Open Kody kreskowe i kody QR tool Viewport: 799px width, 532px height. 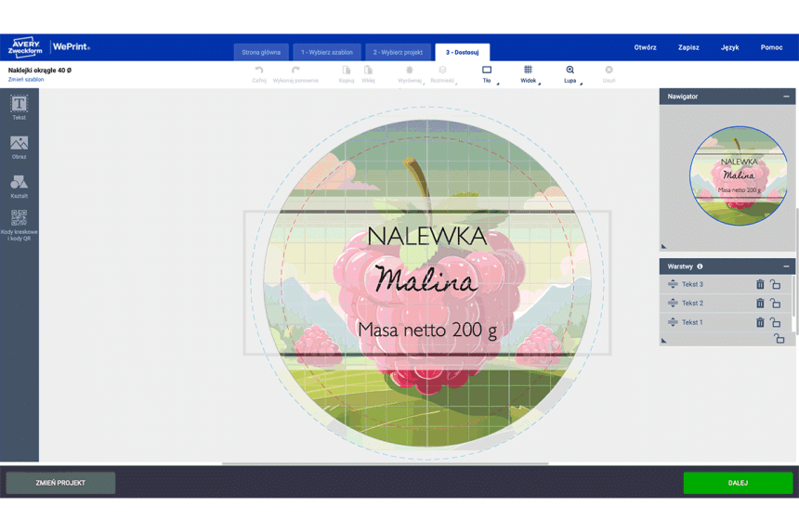point(19,225)
